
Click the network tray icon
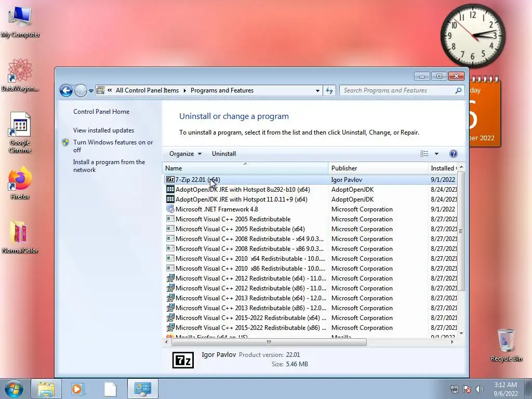click(454, 389)
